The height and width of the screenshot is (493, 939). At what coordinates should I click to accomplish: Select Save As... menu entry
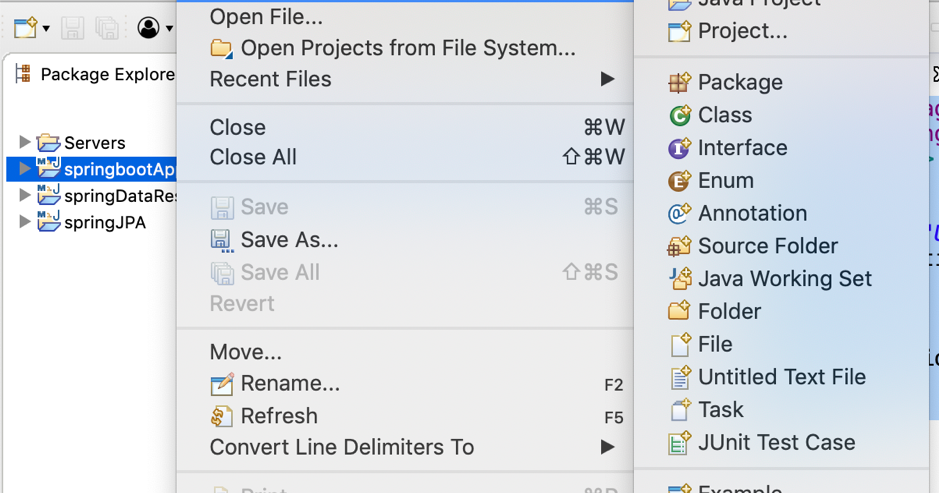pyautogui.click(x=289, y=240)
